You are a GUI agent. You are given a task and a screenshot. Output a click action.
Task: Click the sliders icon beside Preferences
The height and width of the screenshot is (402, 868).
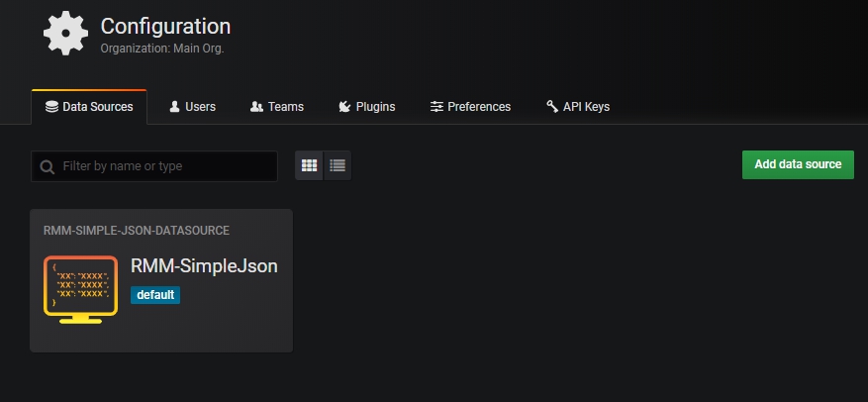click(x=436, y=107)
